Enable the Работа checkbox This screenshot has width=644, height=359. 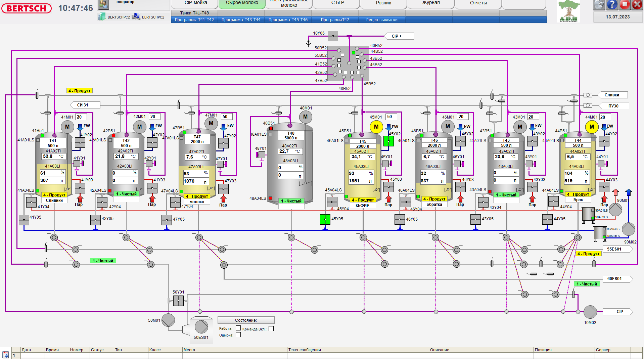click(239, 328)
